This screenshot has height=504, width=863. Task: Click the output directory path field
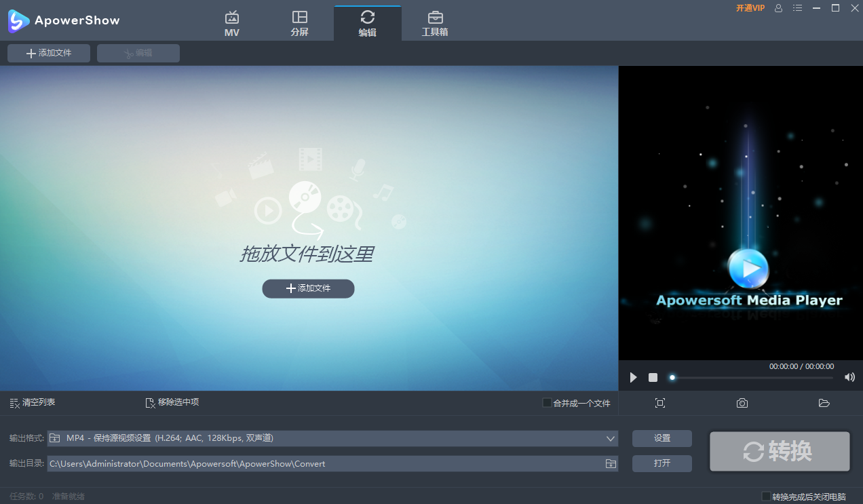coord(305,463)
